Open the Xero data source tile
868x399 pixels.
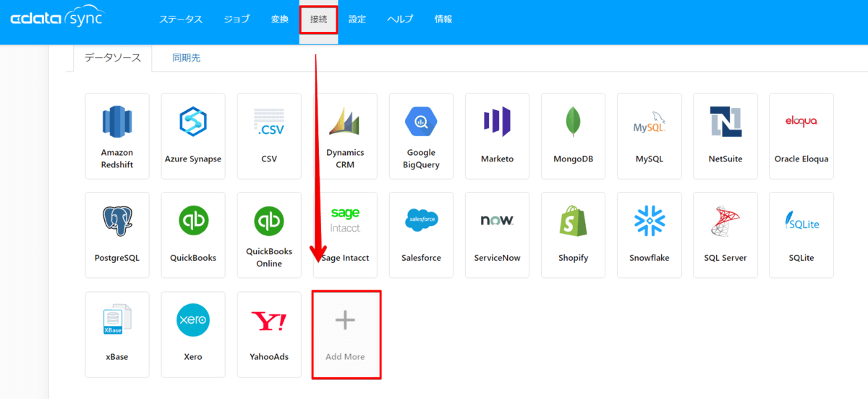click(x=193, y=335)
